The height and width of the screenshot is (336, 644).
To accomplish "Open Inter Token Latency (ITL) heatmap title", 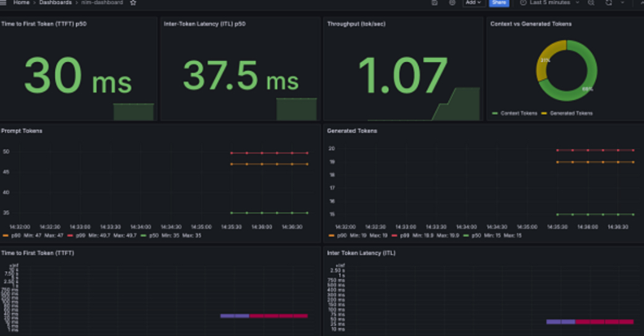I will (361, 253).
